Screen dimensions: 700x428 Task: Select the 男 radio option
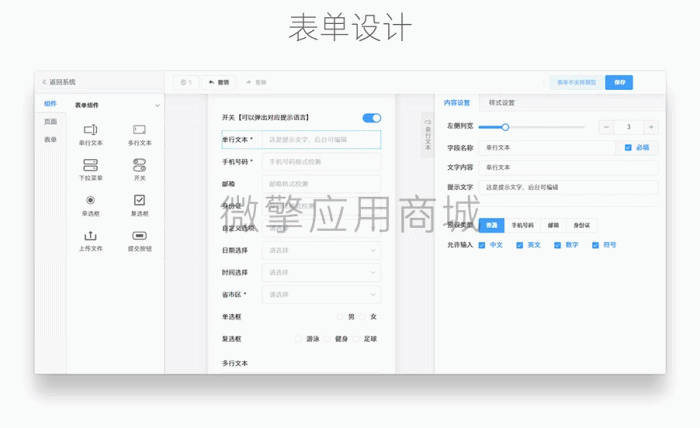tap(340, 317)
